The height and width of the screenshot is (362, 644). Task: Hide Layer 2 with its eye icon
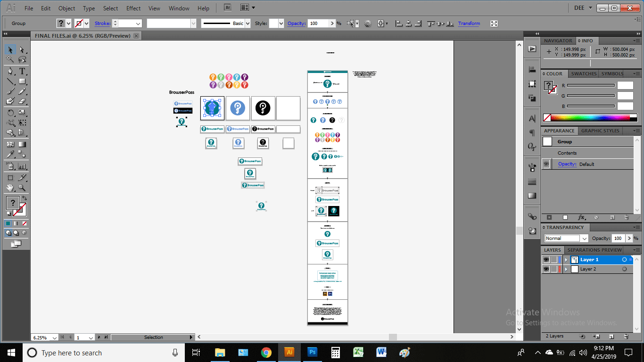click(x=546, y=269)
